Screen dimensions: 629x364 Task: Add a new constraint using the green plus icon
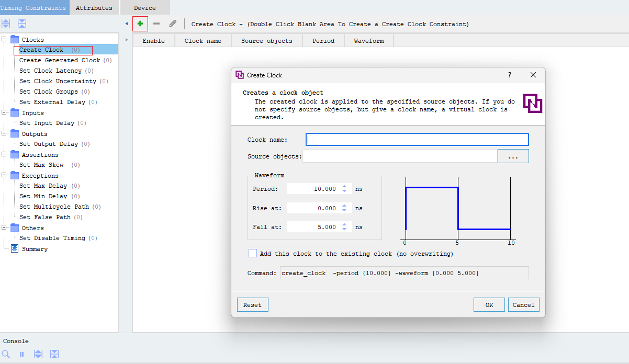[140, 24]
